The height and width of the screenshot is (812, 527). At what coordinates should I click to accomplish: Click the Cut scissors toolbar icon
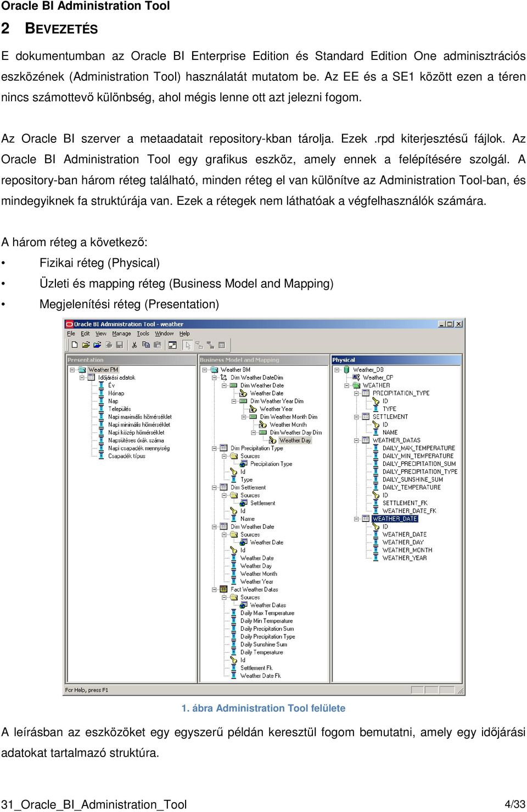pyautogui.click(x=134, y=345)
